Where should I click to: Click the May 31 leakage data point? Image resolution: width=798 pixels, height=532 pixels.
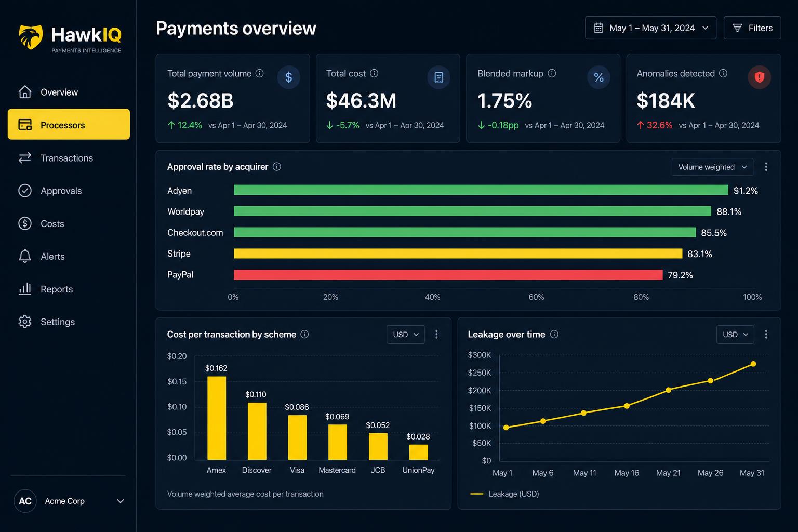coord(753,364)
